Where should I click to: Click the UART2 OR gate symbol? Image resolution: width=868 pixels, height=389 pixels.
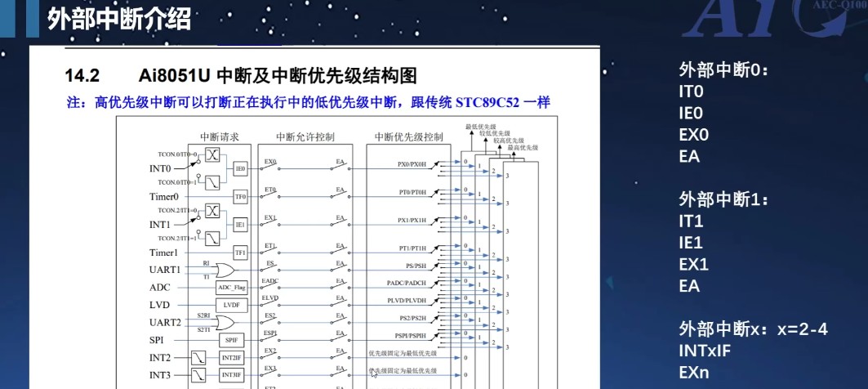pyautogui.click(x=225, y=323)
